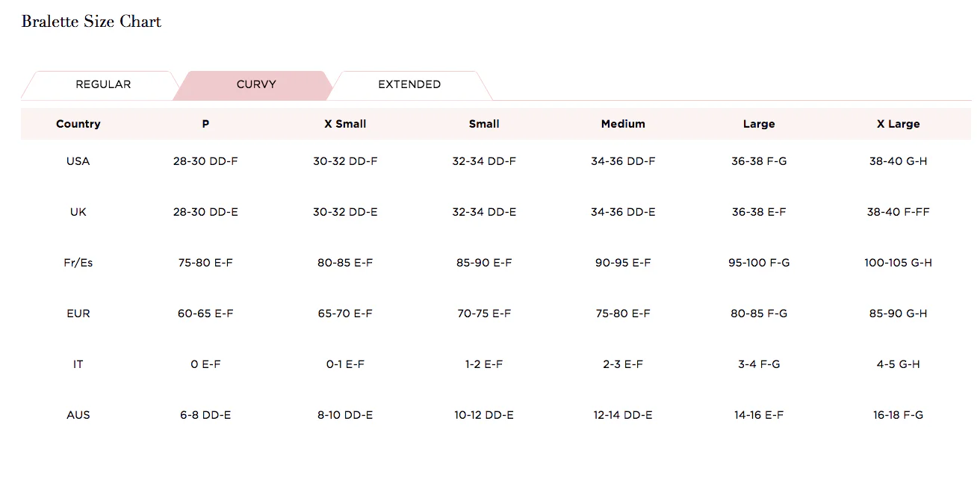Viewport: 980px width, 477px height.
Task: Click the EUR size 70-75 E-F cell
Action: (484, 314)
